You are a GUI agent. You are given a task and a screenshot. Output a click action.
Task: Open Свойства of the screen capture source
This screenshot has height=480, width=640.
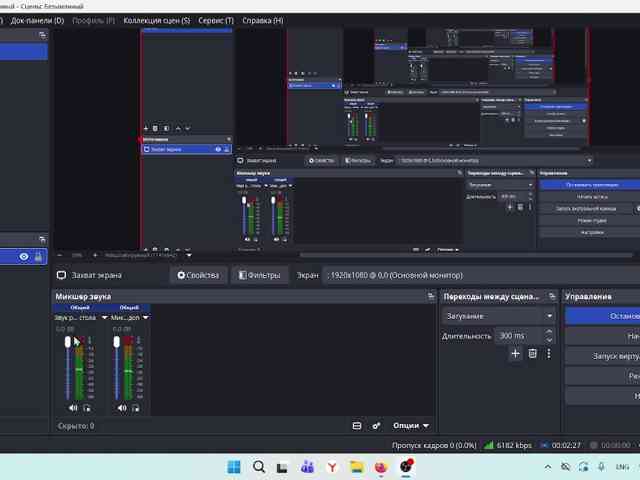[x=198, y=276]
